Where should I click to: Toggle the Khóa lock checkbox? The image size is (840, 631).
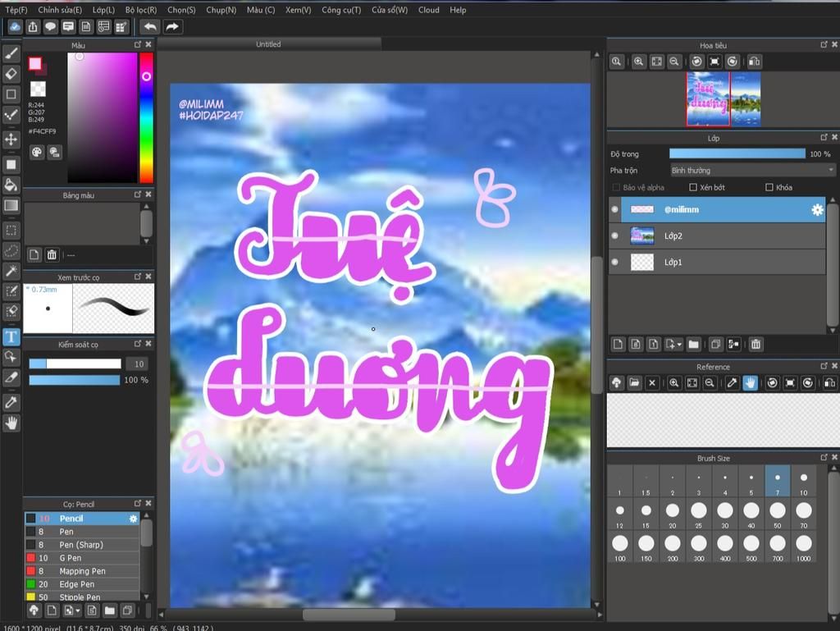pyautogui.click(x=769, y=187)
